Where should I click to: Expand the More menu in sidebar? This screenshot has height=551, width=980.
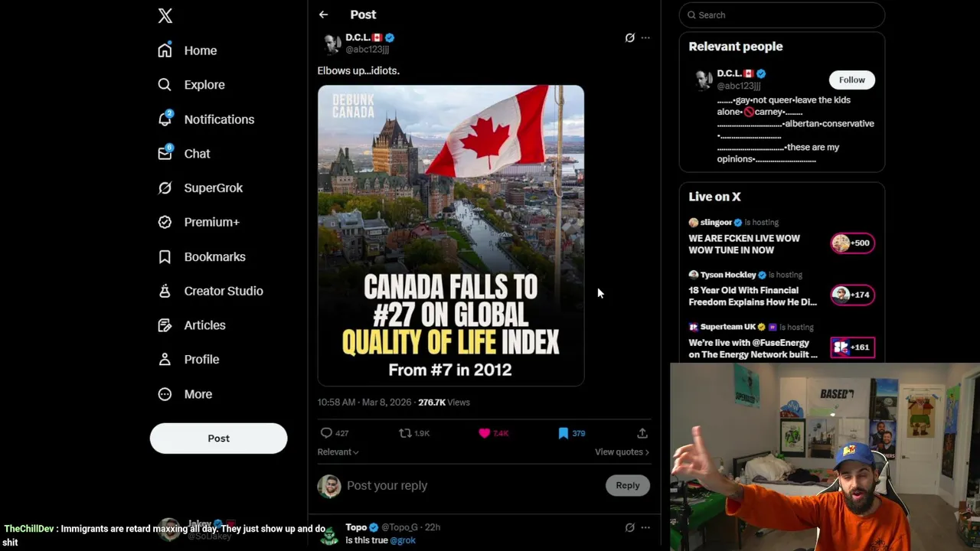pyautogui.click(x=198, y=394)
